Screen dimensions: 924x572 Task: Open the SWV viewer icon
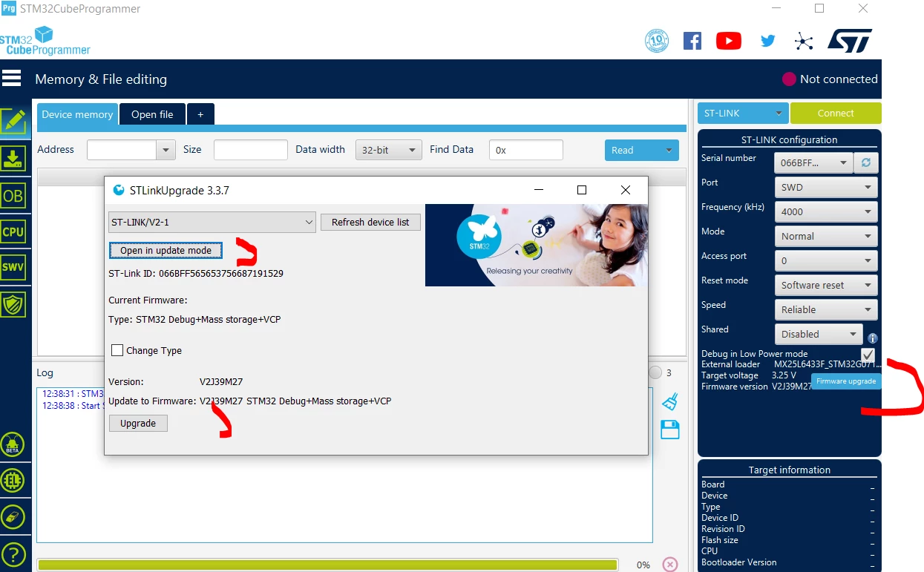(x=13, y=267)
